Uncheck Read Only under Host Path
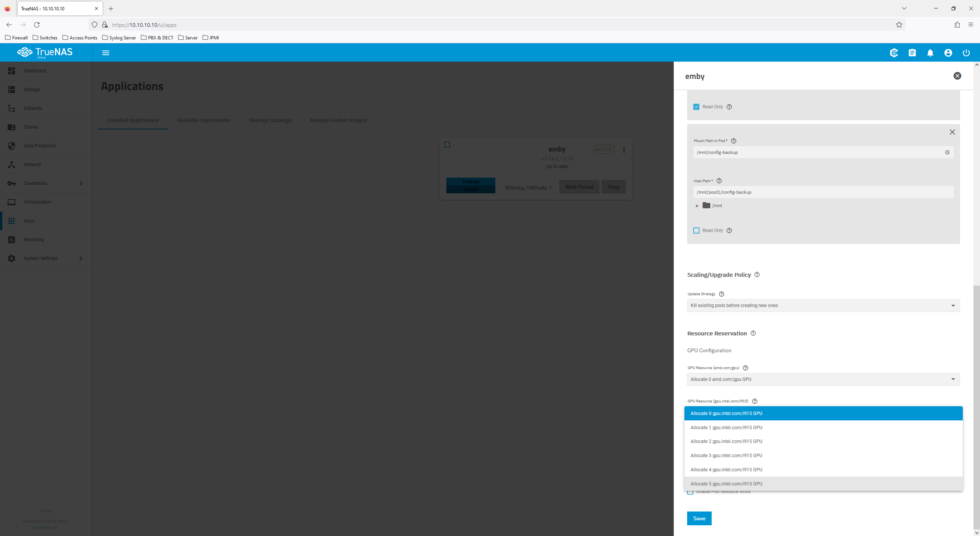Image resolution: width=980 pixels, height=536 pixels. pyautogui.click(x=696, y=230)
